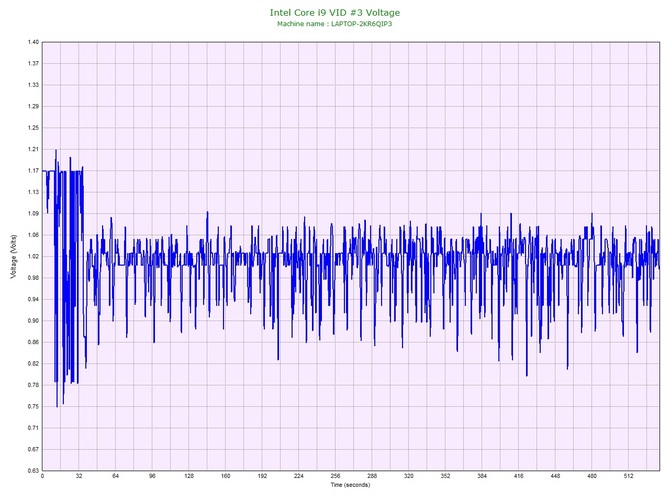670x502 pixels.
Task: Click the 1.25 y-axis value
Action: click(33, 128)
